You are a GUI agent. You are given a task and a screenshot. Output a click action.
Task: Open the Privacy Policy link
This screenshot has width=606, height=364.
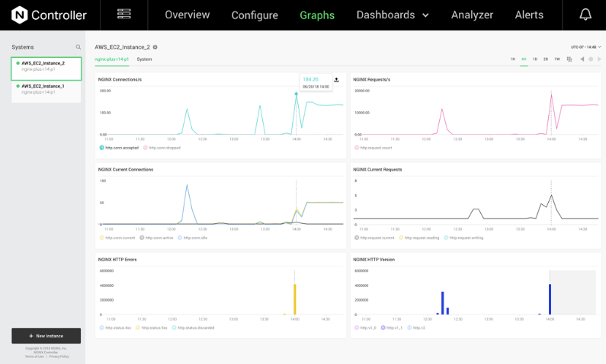click(x=59, y=356)
